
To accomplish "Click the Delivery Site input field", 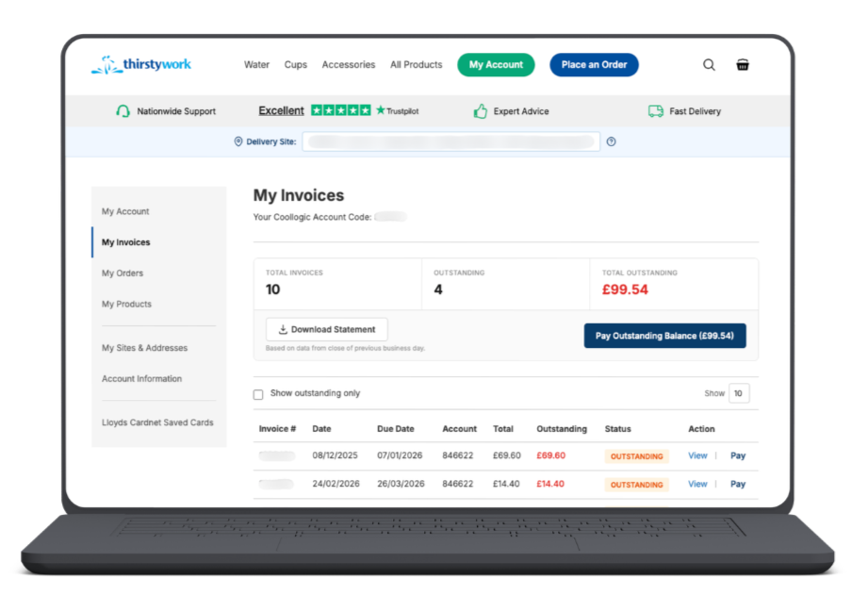I will pyautogui.click(x=450, y=141).
